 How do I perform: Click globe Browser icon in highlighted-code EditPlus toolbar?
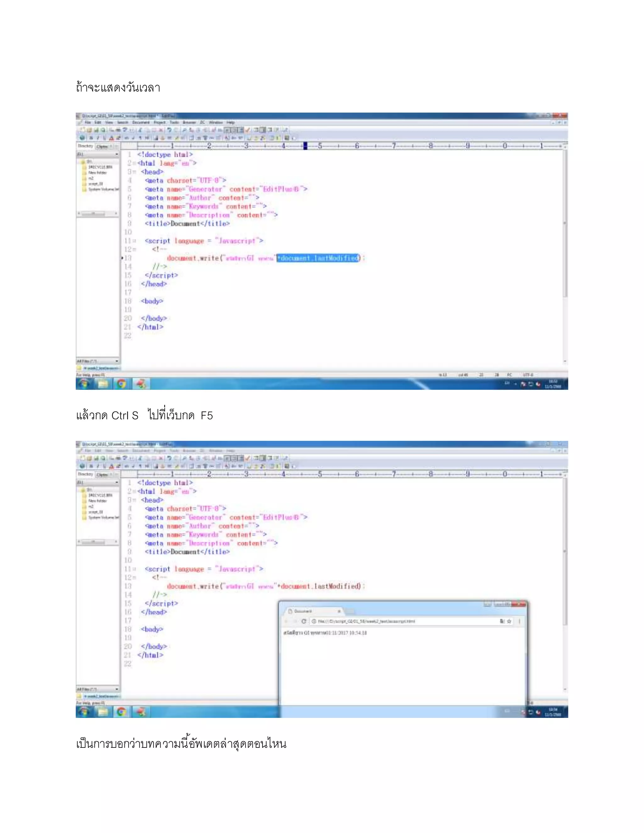(82, 138)
